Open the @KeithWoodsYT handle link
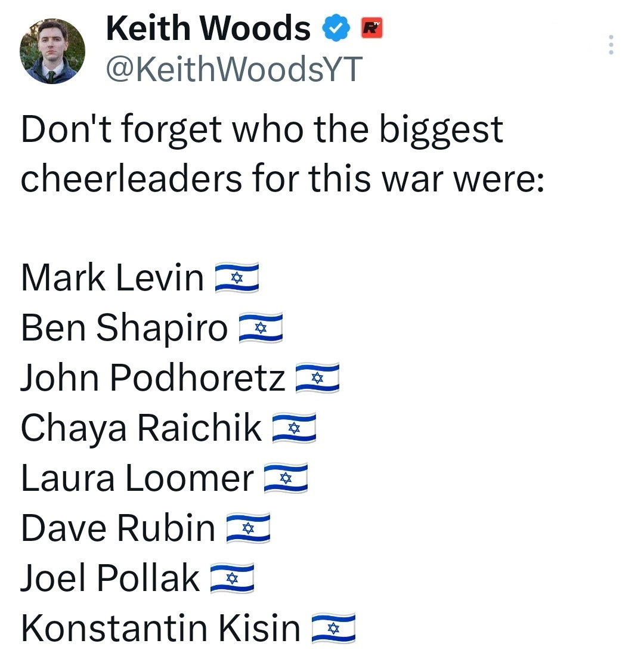 click(234, 69)
